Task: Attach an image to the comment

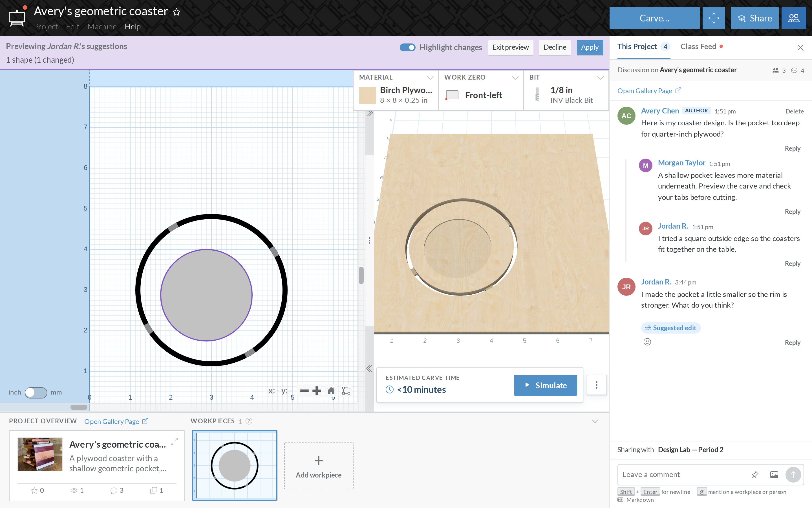Action: tap(774, 475)
